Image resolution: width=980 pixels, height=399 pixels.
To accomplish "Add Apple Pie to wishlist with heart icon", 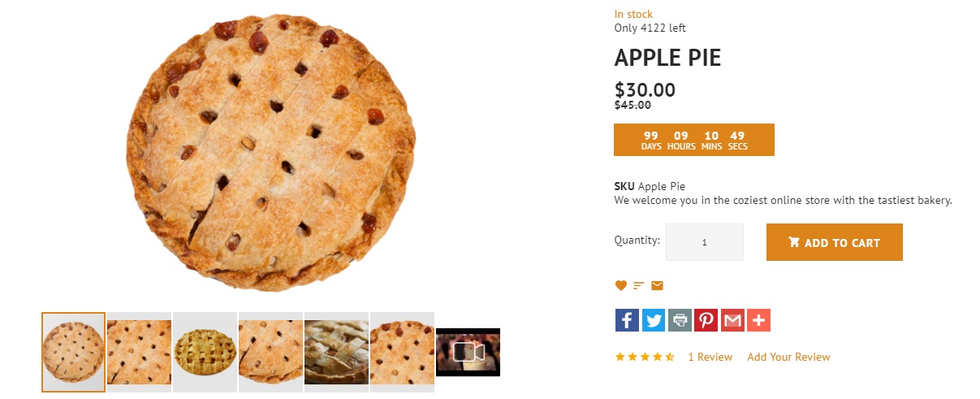I will pos(621,285).
